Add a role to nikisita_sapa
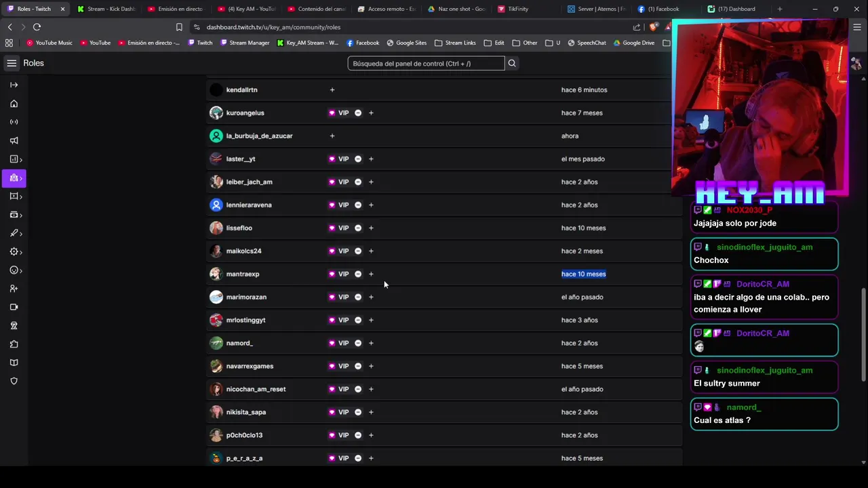This screenshot has width=868, height=488. (x=371, y=412)
